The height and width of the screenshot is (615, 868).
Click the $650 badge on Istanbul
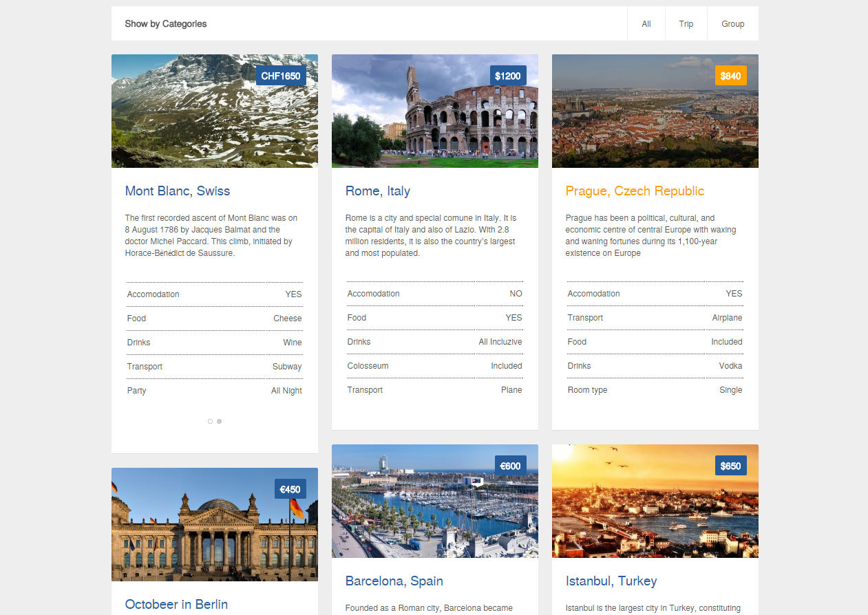[730, 465]
